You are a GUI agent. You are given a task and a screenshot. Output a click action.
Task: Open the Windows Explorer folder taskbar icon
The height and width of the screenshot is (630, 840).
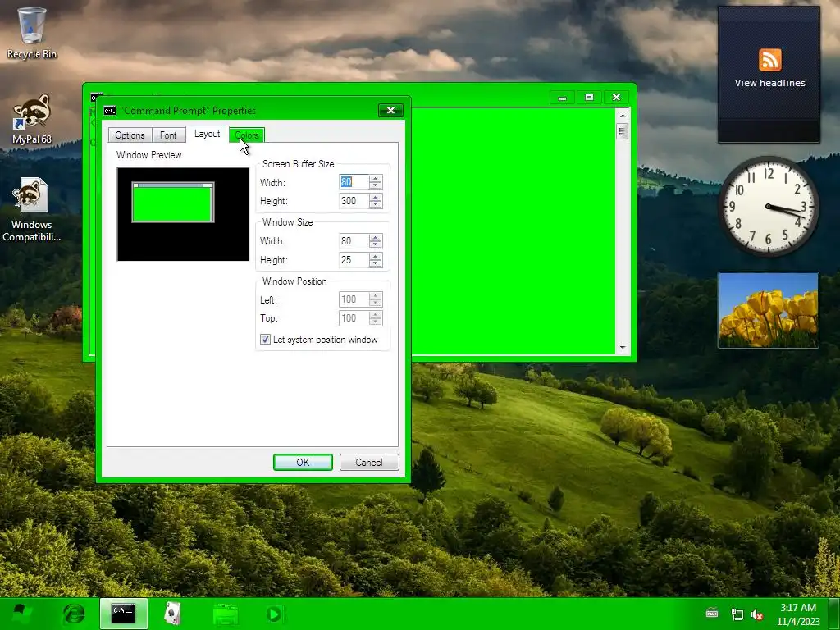(226, 614)
